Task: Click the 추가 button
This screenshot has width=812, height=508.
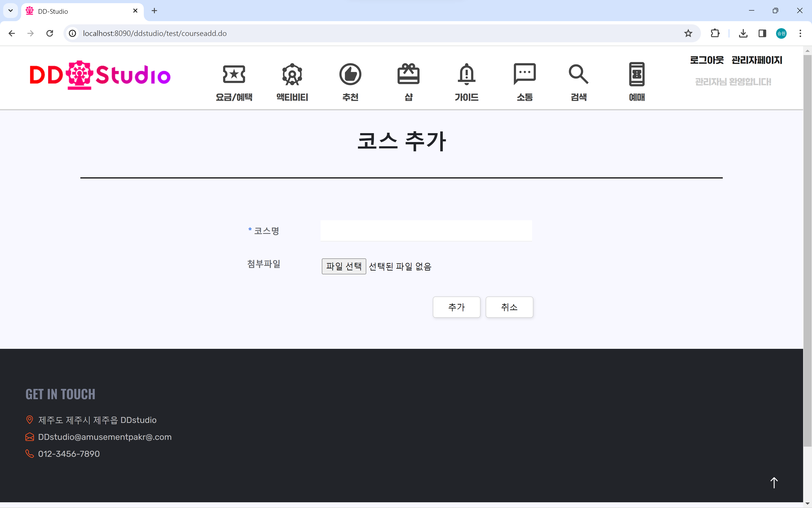Action: click(456, 307)
